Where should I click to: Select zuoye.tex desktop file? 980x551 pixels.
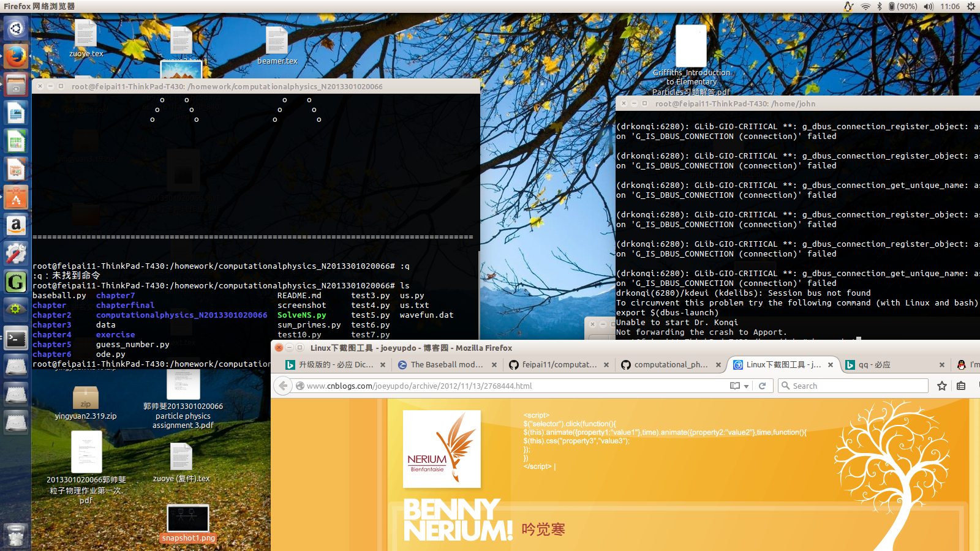(86, 37)
